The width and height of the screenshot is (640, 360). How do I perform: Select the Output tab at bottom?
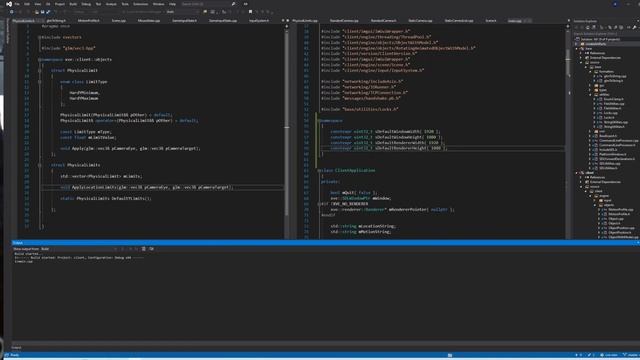[16, 347]
